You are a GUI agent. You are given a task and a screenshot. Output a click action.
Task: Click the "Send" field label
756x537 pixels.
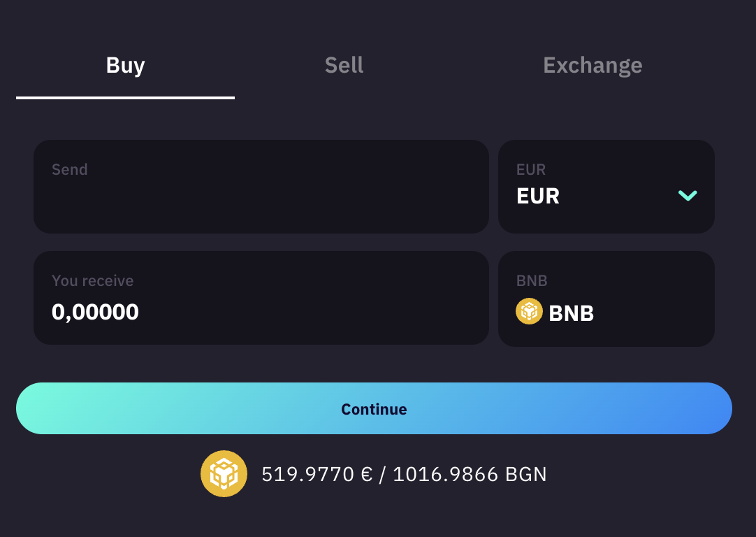(x=70, y=169)
